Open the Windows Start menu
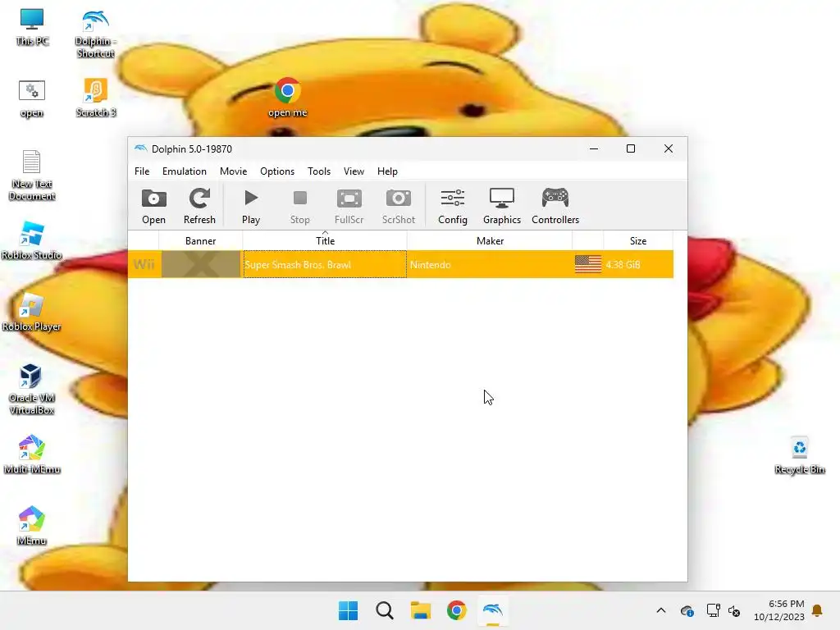Viewport: 840px width, 630px height. [x=348, y=610]
